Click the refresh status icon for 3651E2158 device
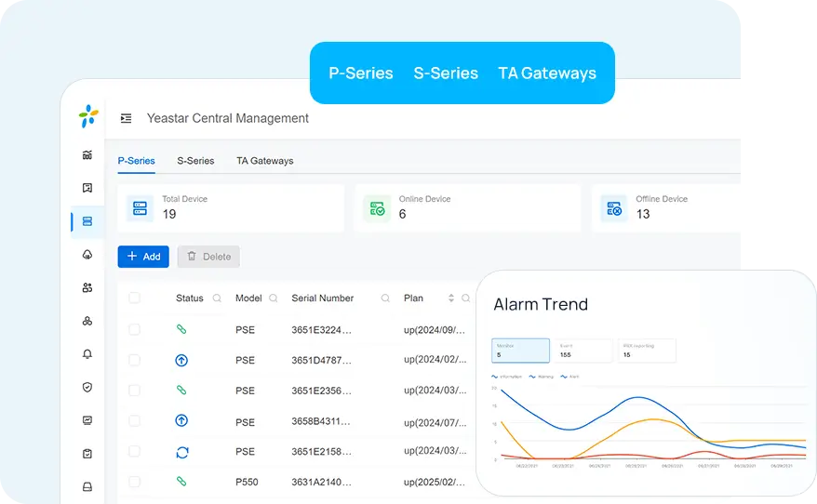 [182, 452]
